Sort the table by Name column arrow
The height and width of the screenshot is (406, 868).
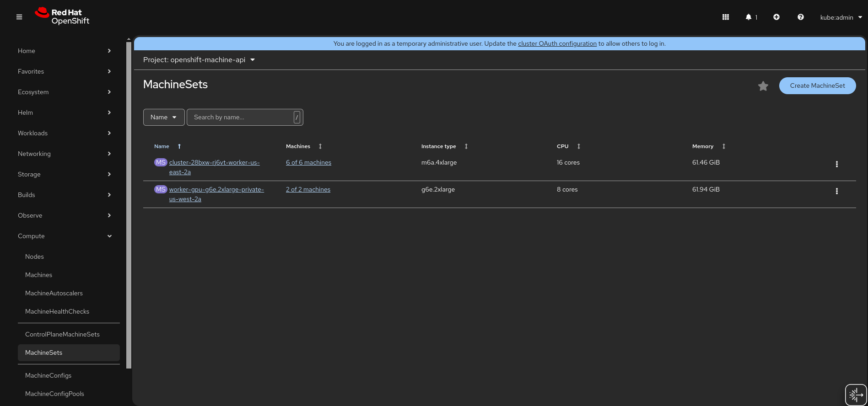(179, 146)
